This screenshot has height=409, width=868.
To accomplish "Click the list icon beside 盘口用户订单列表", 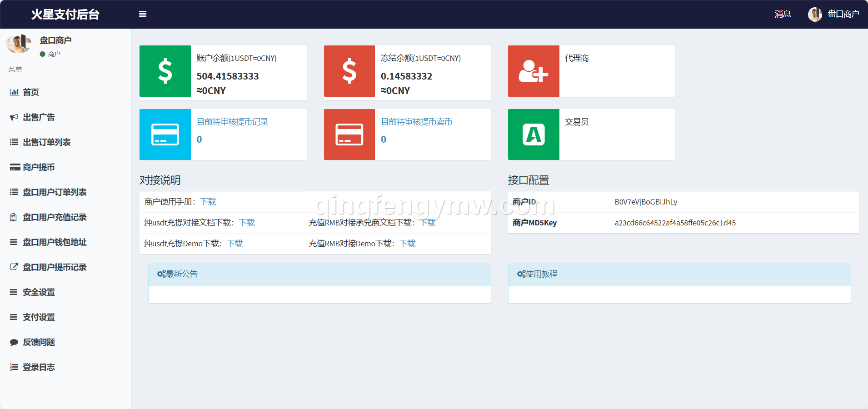I will pos(14,192).
